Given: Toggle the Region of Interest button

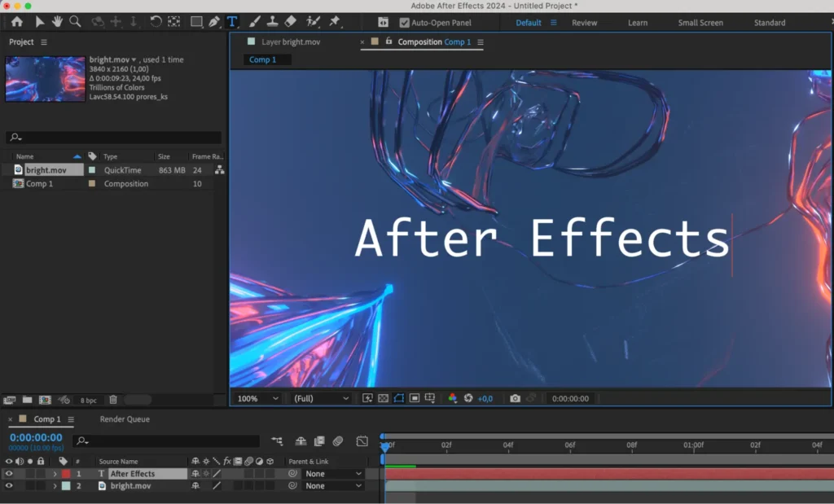Looking at the screenshot, I should [x=415, y=398].
